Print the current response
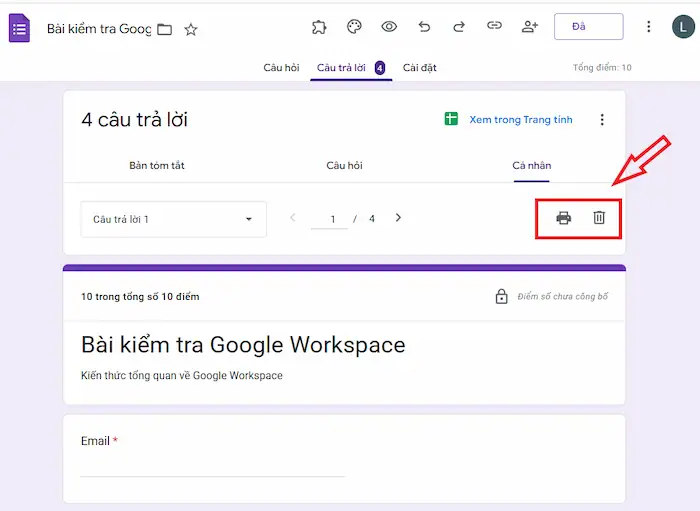Image resolution: width=700 pixels, height=511 pixels. point(564,218)
